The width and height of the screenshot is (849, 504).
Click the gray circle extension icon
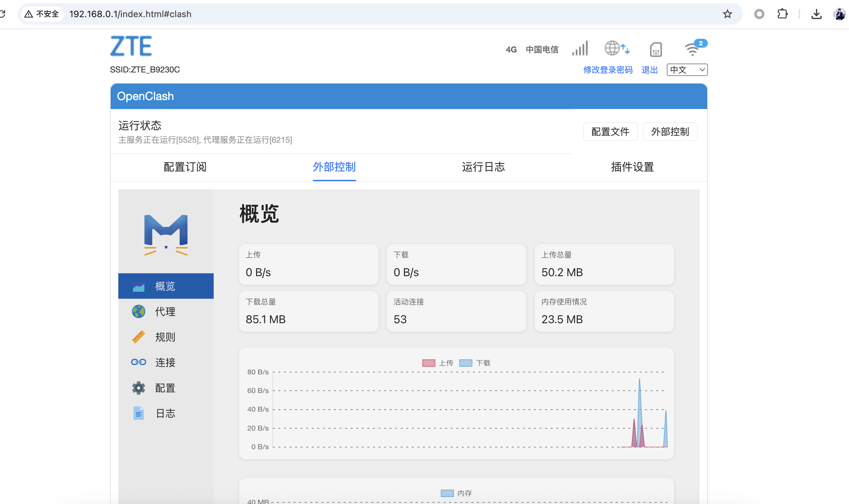[x=759, y=14]
